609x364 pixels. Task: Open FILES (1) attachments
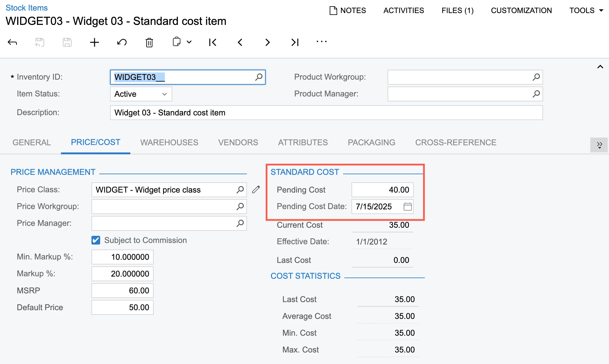(x=457, y=10)
